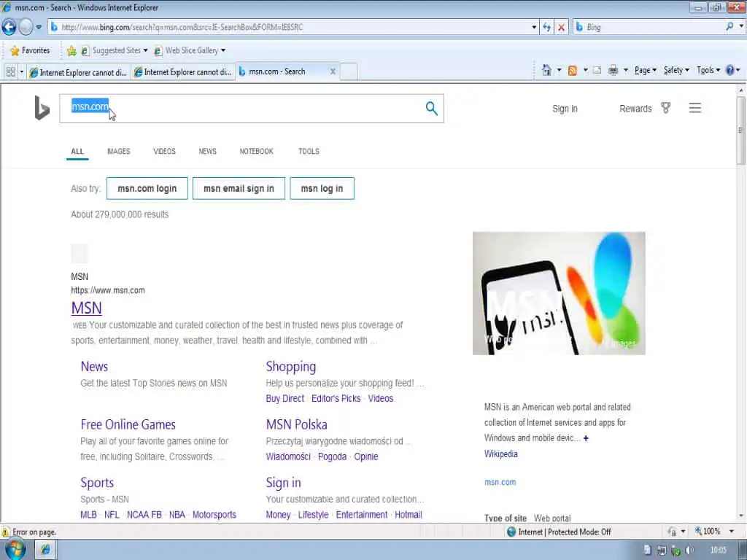Stop loading with the red X icon
The height and width of the screenshot is (560, 747).
(562, 27)
